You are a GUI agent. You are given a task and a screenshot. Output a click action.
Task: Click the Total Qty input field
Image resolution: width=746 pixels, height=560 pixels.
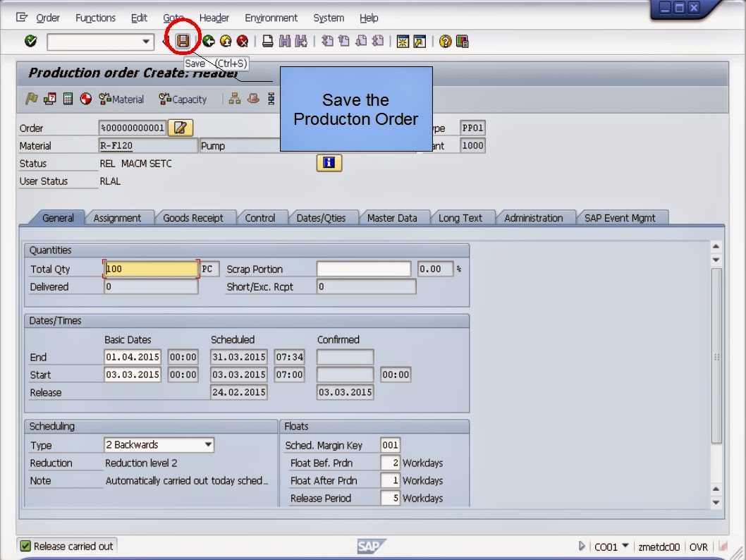click(151, 269)
